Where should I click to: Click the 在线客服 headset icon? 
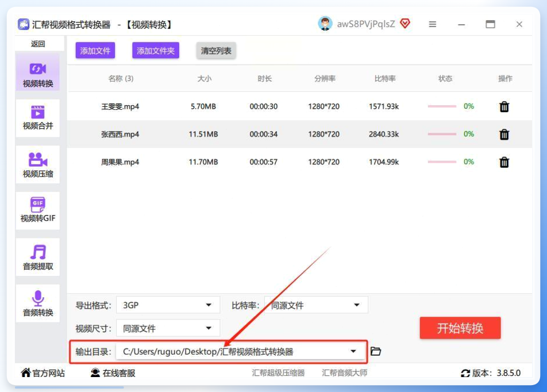tap(95, 373)
